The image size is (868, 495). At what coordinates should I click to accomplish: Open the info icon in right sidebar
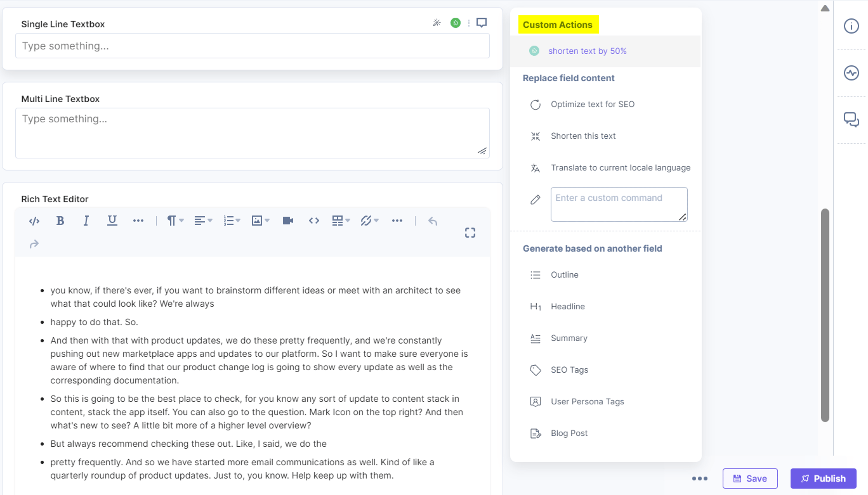[x=851, y=26]
